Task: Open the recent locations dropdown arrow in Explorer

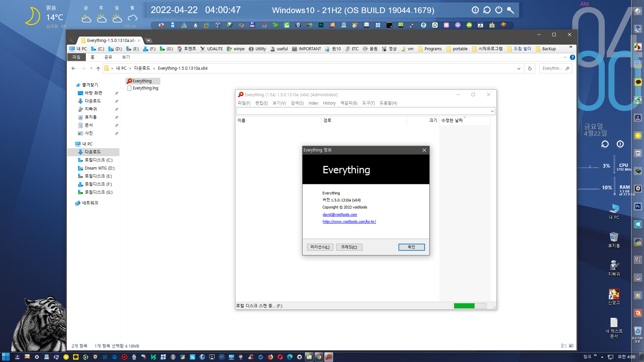Action: pos(91,68)
